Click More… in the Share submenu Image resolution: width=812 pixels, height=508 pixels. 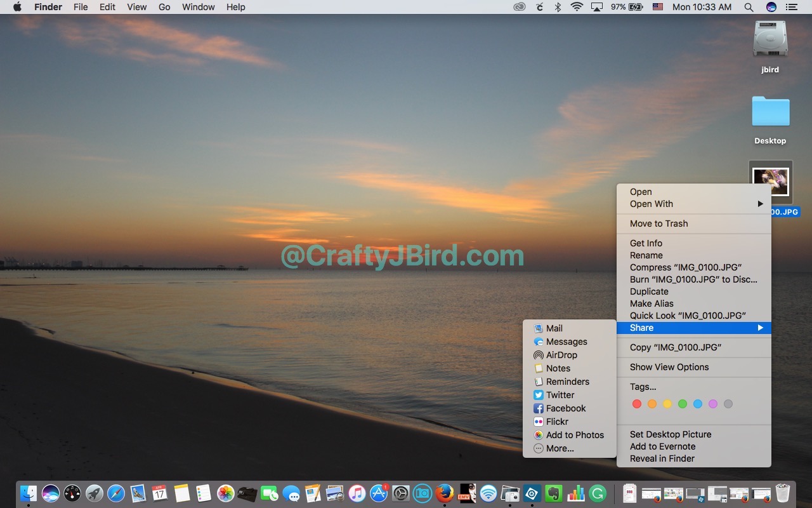pyautogui.click(x=560, y=448)
